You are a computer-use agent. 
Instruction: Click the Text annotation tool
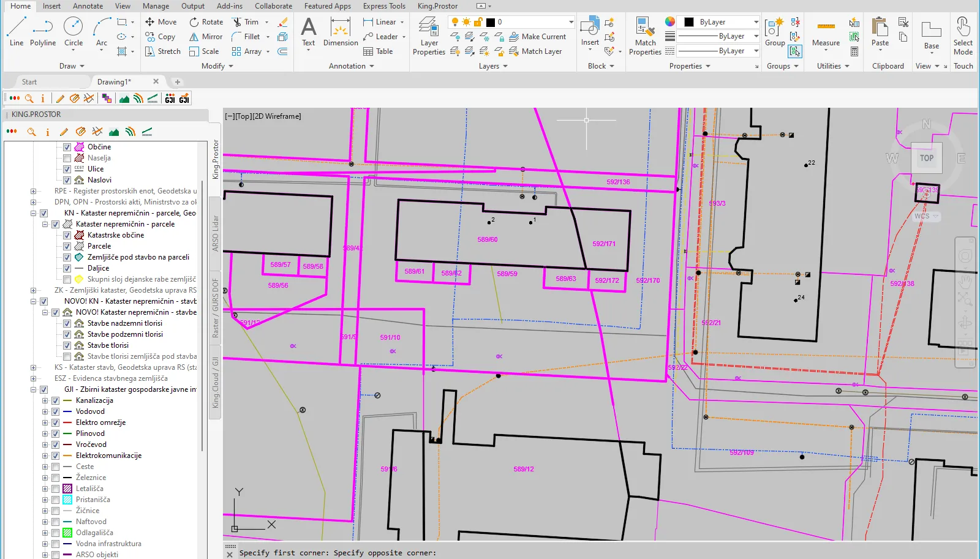pyautogui.click(x=309, y=32)
